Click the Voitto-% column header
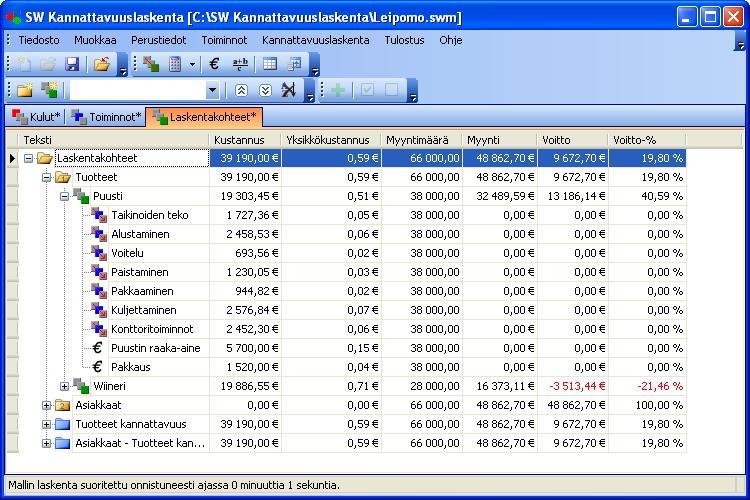This screenshot has width=750, height=500. pyautogui.click(x=647, y=140)
